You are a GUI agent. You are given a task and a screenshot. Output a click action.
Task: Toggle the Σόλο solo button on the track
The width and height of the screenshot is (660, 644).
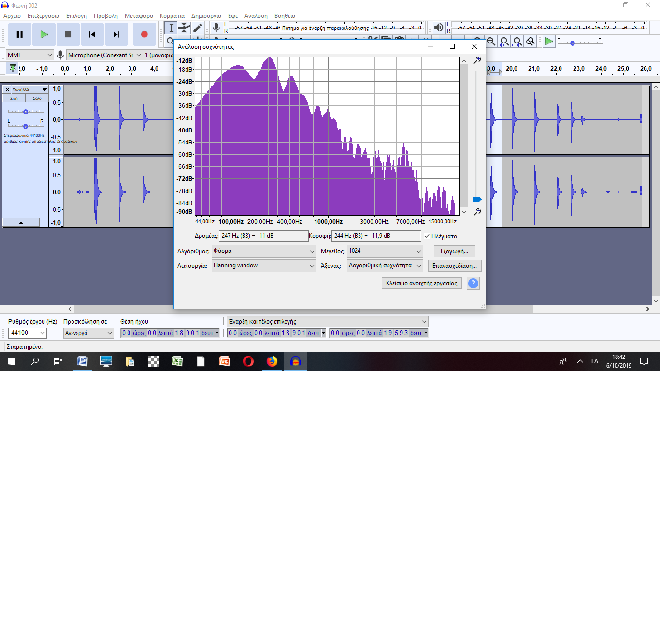pyautogui.click(x=37, y=98)
